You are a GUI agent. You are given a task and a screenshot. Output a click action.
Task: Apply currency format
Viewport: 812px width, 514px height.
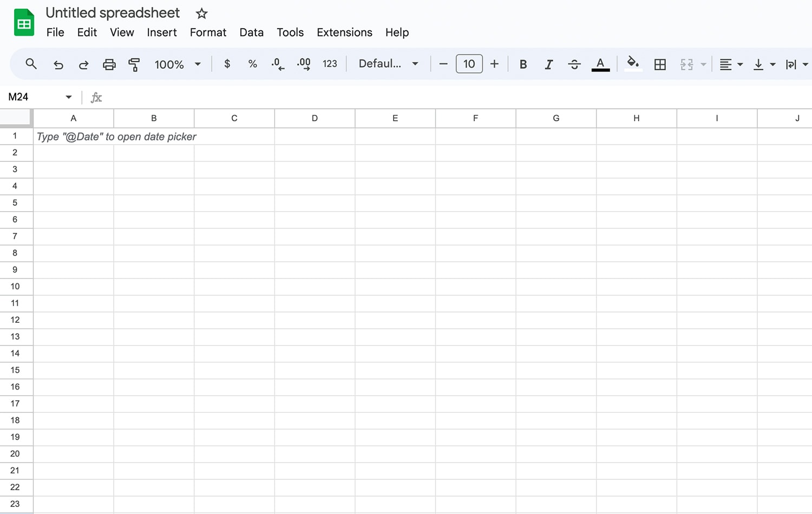click(227, 64)
